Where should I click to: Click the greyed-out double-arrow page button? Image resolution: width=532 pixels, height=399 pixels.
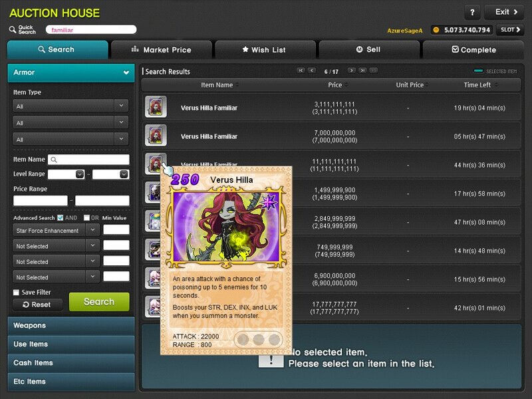(x=374, y=70)
